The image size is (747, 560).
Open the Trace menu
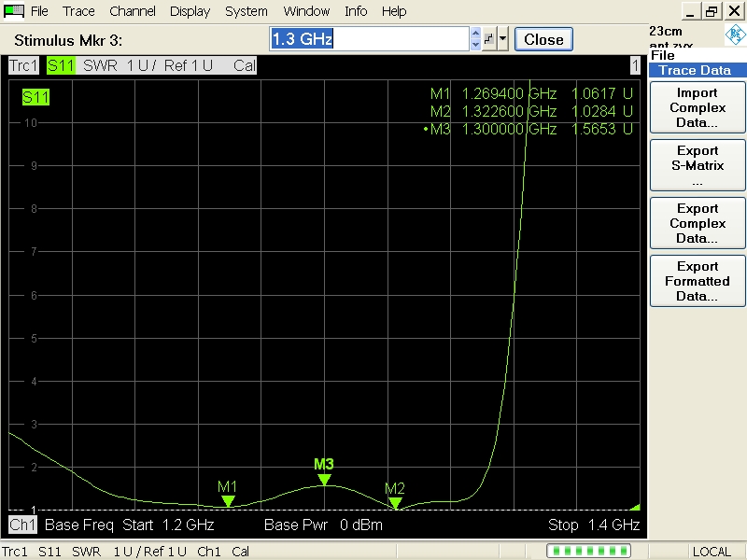coord(78,11)
